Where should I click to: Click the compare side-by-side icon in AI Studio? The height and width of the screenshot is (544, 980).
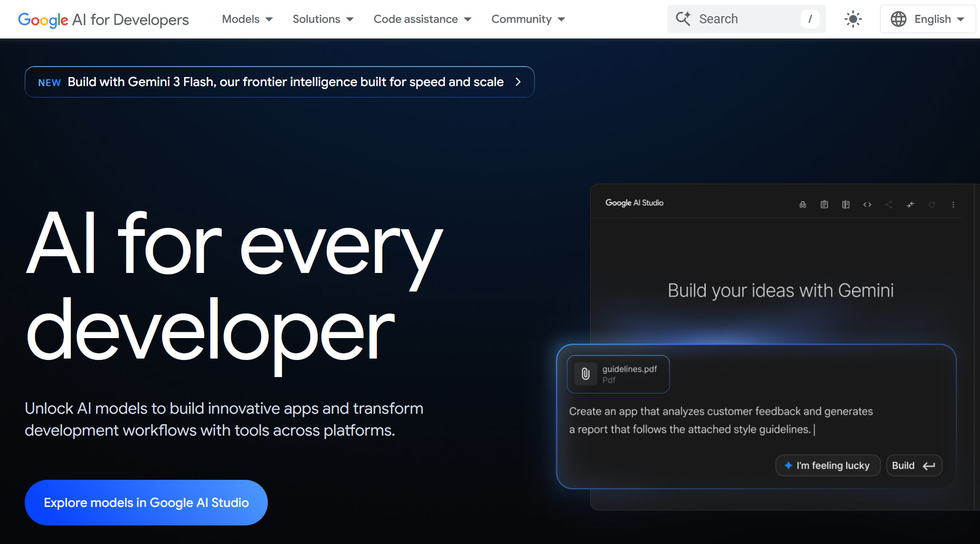coord(845,204)
